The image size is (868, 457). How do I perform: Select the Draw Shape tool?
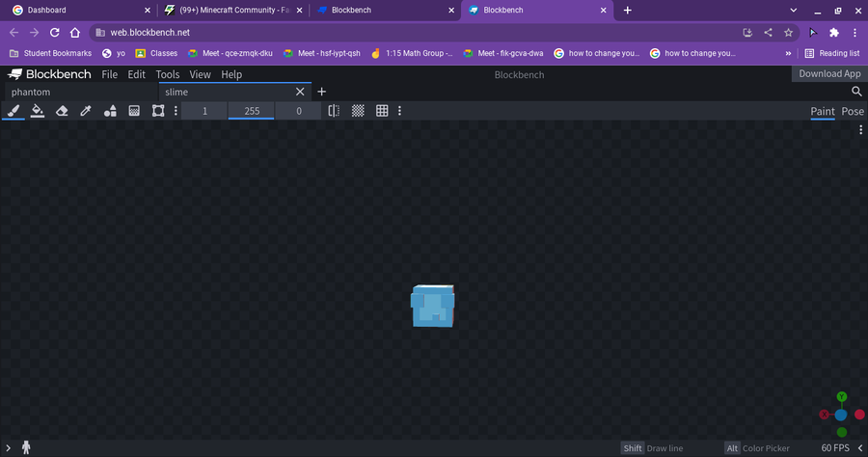(110, 111)
